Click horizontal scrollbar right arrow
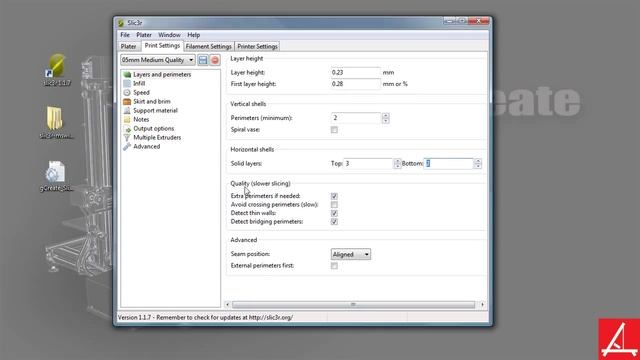 [482, 304]
